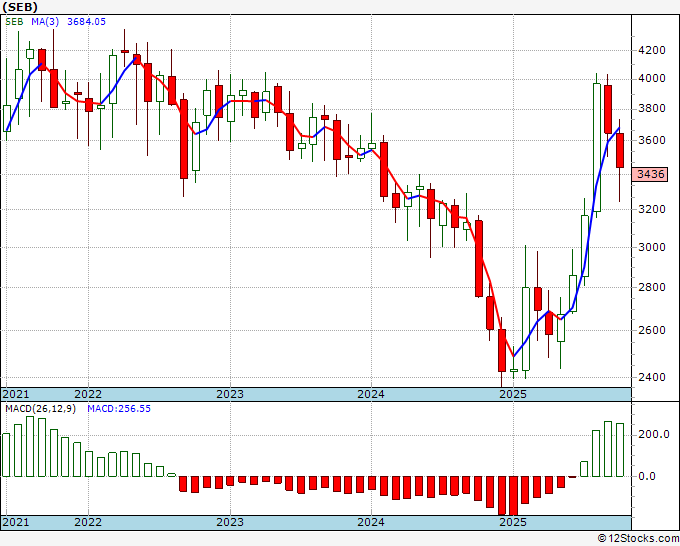The height and width of the screenshot is (546, 680).
Task: Click the 200.0 MACD axis label
Action: coord(654,435)
